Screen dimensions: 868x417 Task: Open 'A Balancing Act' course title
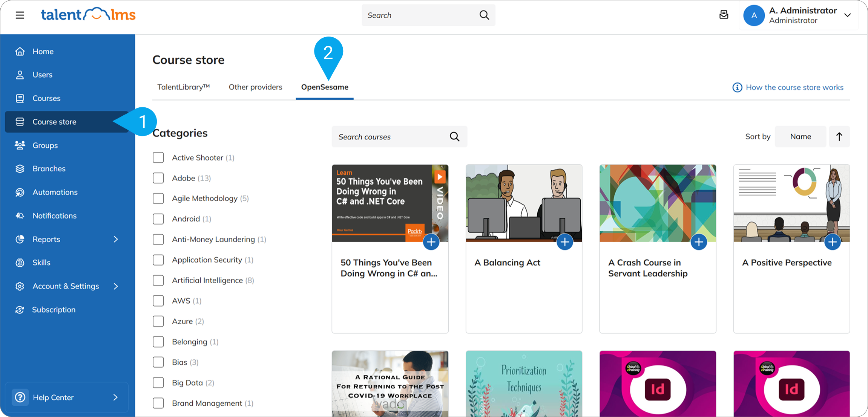(507, 263)
